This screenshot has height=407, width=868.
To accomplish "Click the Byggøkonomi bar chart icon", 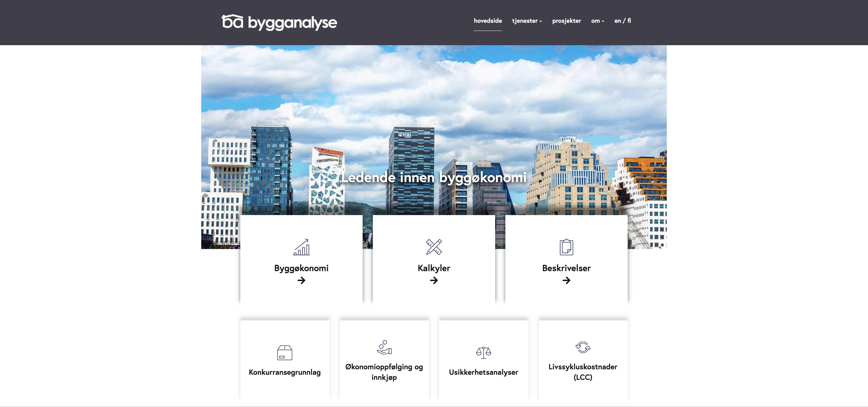I will pyautogui.click(x=301, y=247).
